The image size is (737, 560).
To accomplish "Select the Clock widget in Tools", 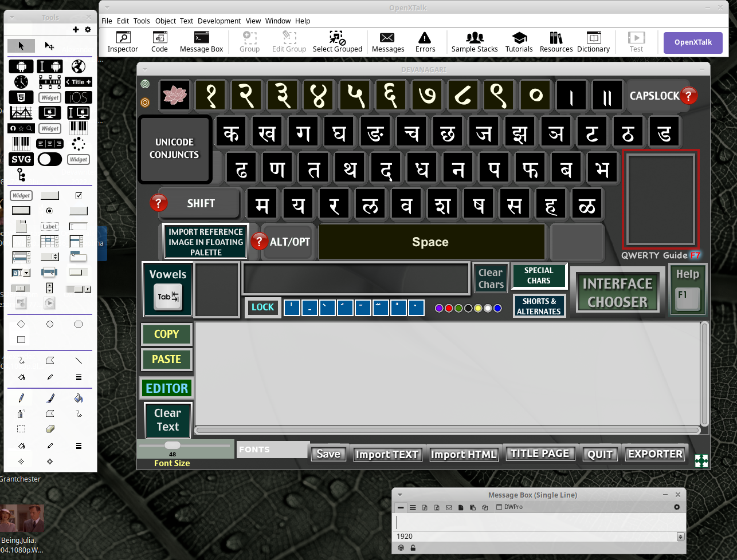I will coord(21,82).
